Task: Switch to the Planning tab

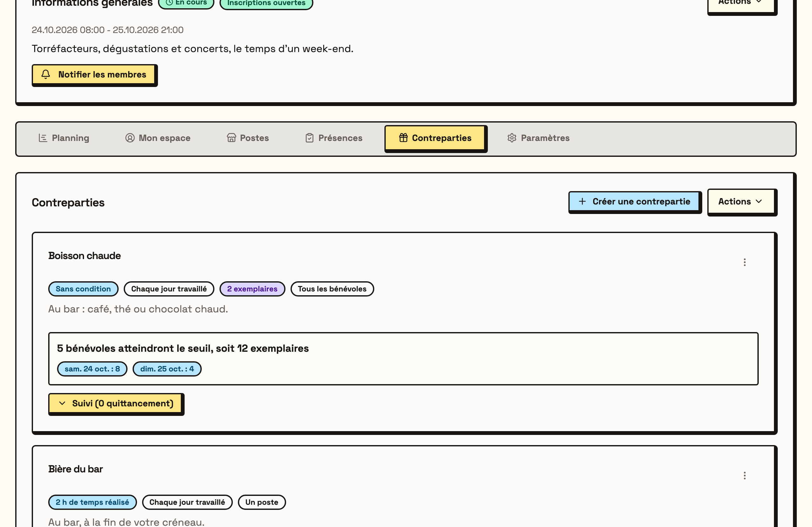Action: pyautogui.click(x=64, y=138)
